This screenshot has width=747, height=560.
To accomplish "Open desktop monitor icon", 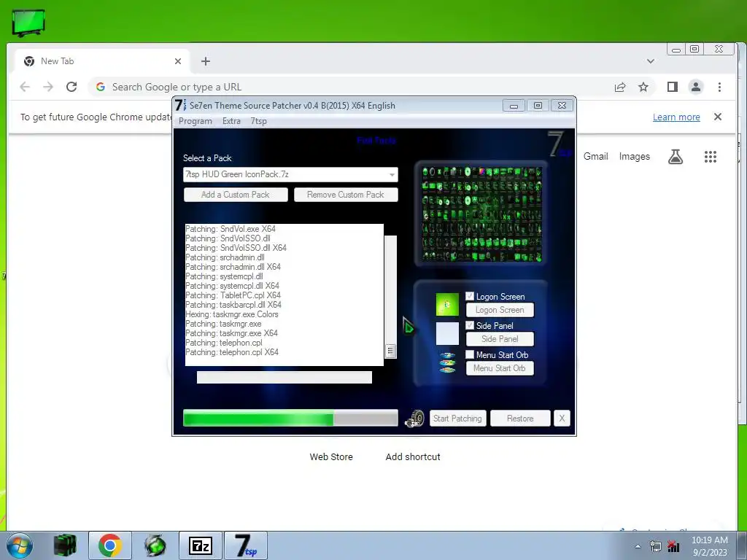I will [x=28, y=23].
